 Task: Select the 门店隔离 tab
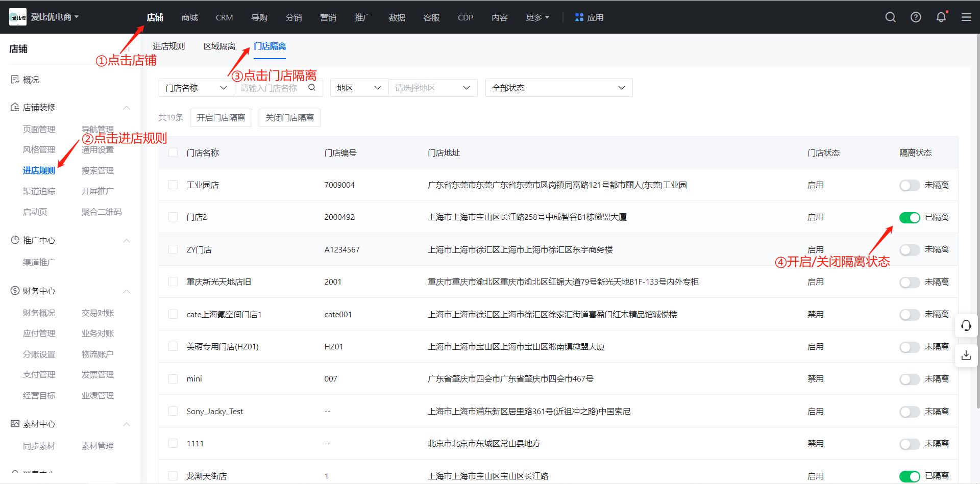click(x=270, y=46)
